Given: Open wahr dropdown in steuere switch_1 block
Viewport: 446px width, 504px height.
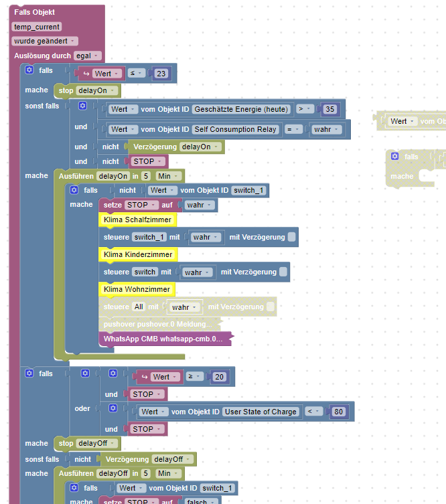Looking at the screenshot, I should [206, 237].
